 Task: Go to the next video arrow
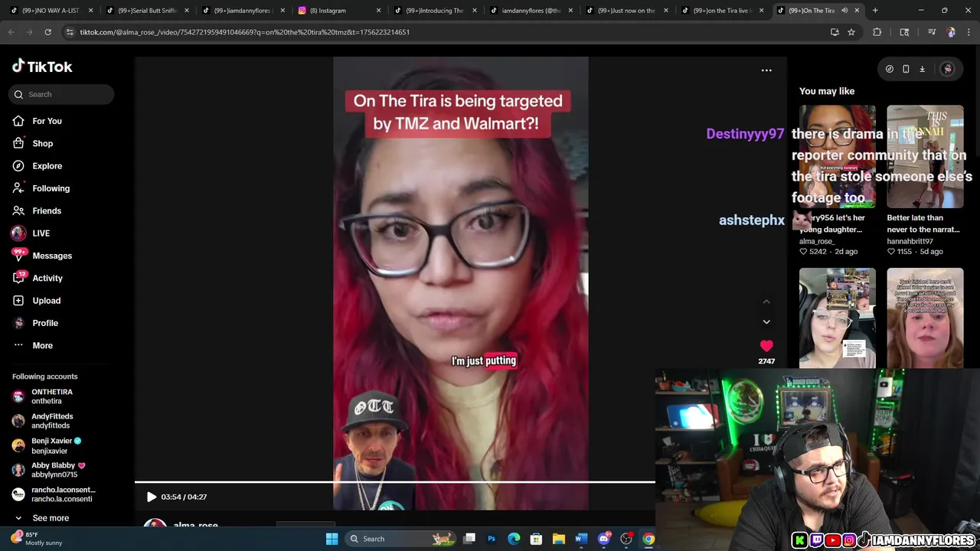pos(766,322)
